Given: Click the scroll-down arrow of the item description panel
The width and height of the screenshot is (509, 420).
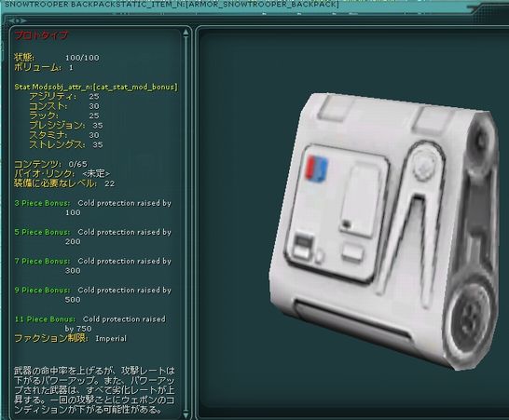Looking at the screenshot, I should (x=186, y=414).
